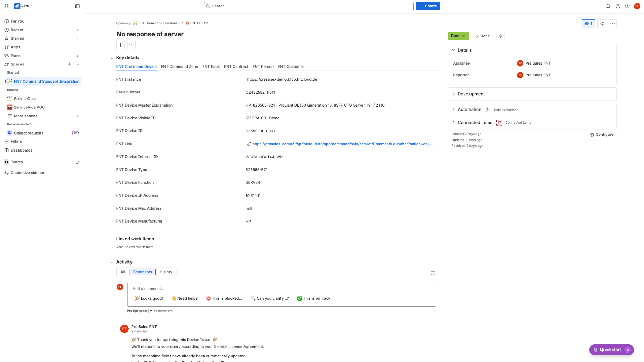The image size is (644, 362).
Task: Toggle the watch eye button
Action: click(588, 24)
